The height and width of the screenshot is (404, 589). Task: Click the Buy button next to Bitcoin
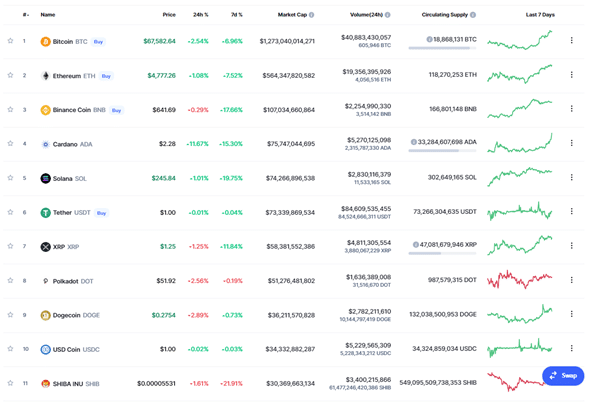point(98,42)
